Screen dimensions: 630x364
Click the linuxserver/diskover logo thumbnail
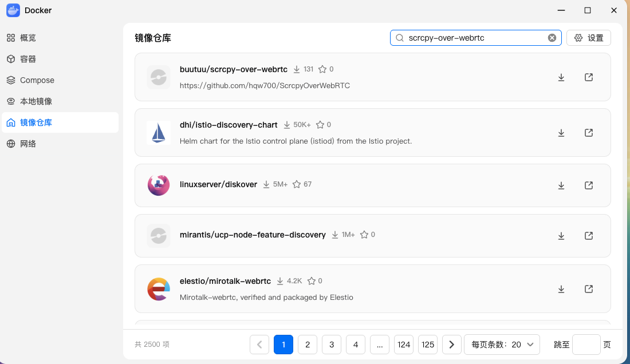pos(158,185)
